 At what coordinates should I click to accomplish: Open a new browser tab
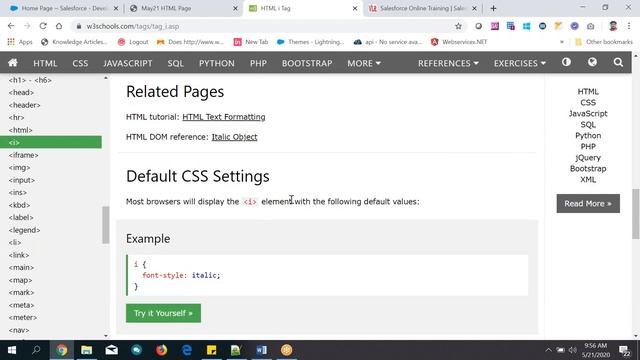(x=493, y=8)
